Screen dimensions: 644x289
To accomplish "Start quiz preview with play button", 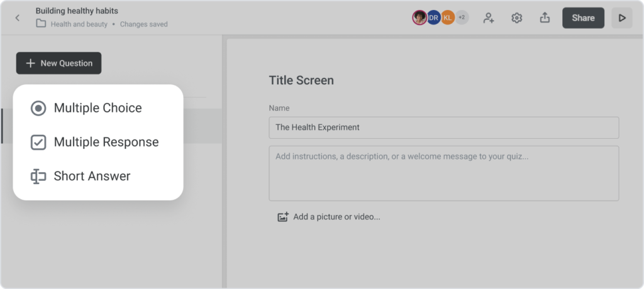I will pos(622,18).
